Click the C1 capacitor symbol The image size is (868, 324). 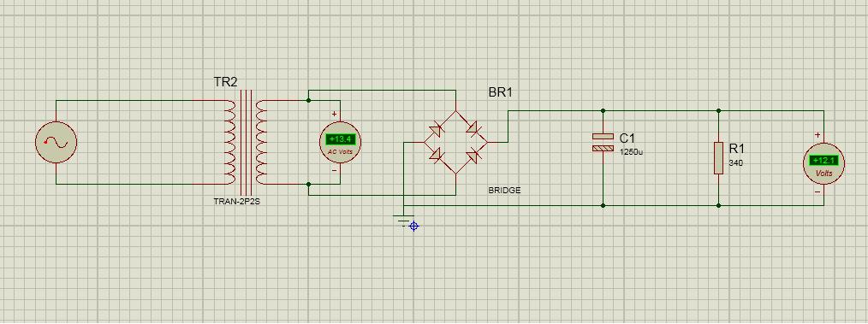click(603, 142)
